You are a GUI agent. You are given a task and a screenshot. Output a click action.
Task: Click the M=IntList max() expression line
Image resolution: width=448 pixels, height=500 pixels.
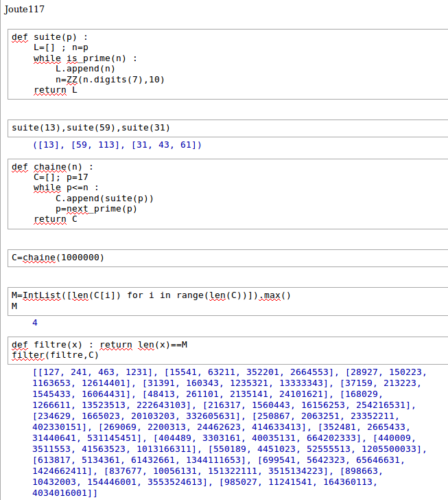(x=151, y=295)
